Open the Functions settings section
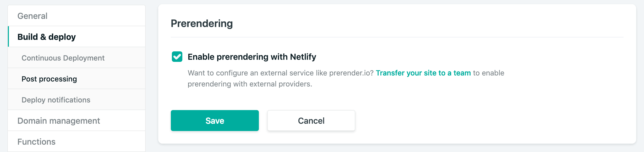Screen dimensions: 644x152 (x=36, y=142)
